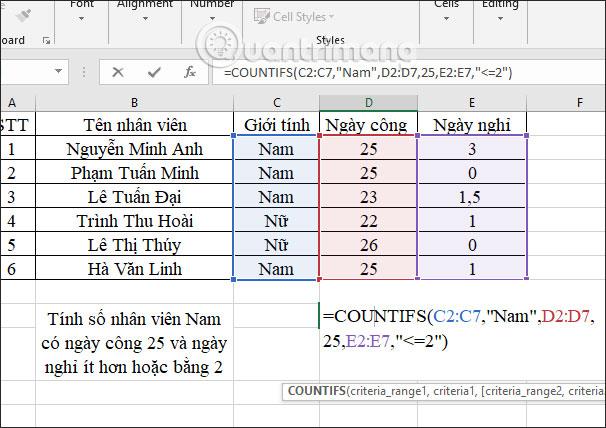Launch the Clipboard dialog launcher
606x428 pixels.
coord(47,40)
